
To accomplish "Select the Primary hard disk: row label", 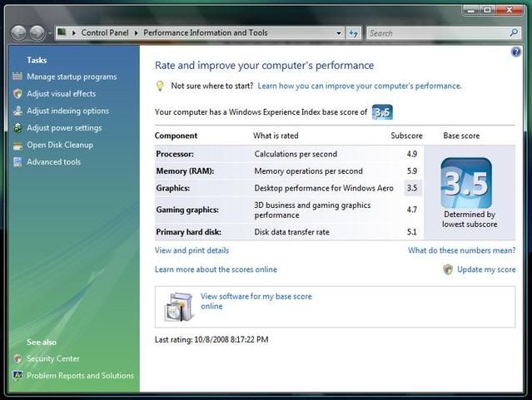I will pos(189,232).
